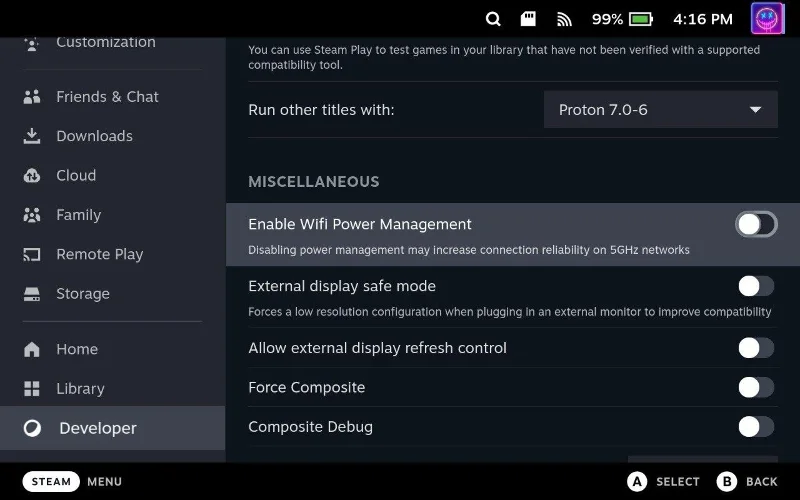Go to Remote Play settings
This screenshot has height=500, width=800.
[x=99, y=254]
